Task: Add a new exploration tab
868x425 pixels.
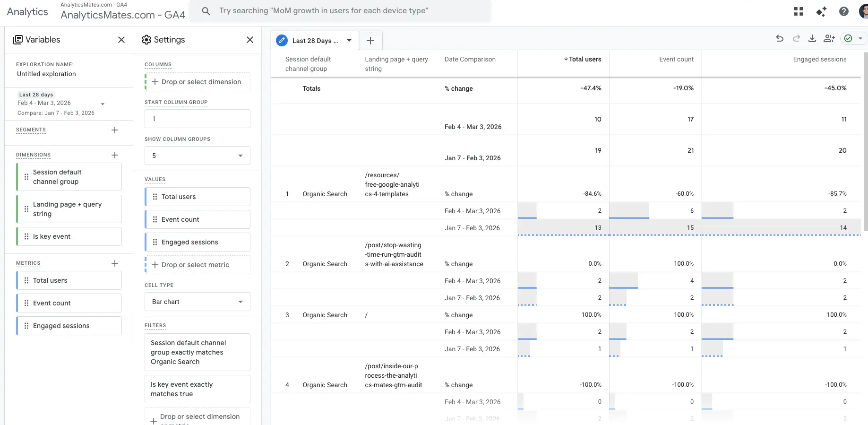Action: click(370, 41)
